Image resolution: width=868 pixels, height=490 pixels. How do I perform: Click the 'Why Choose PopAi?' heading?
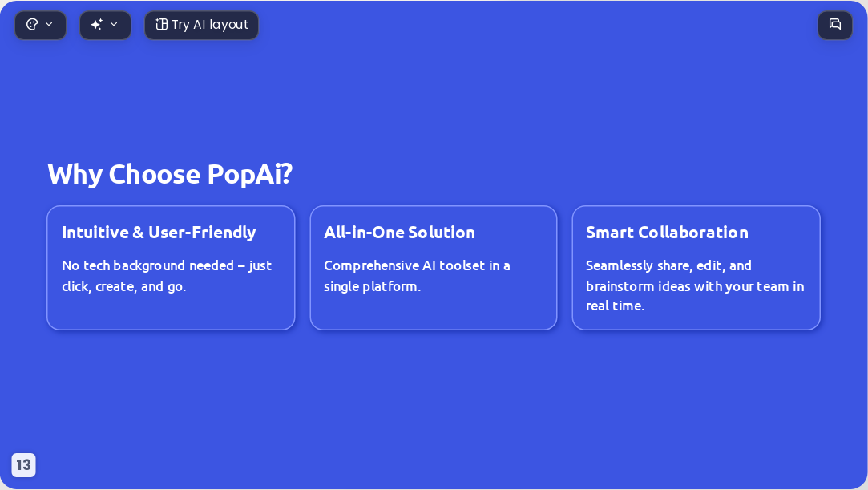click(170, 174)
